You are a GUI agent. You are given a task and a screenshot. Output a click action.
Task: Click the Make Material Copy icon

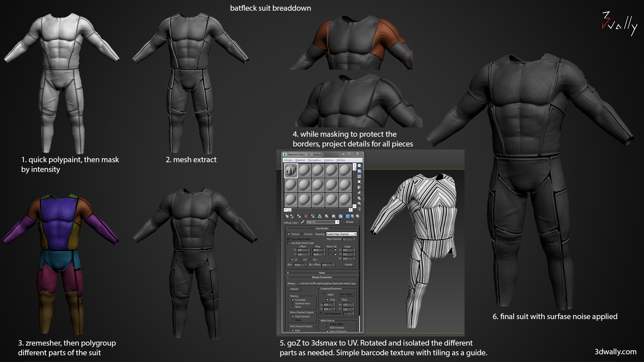coord(313,216)
